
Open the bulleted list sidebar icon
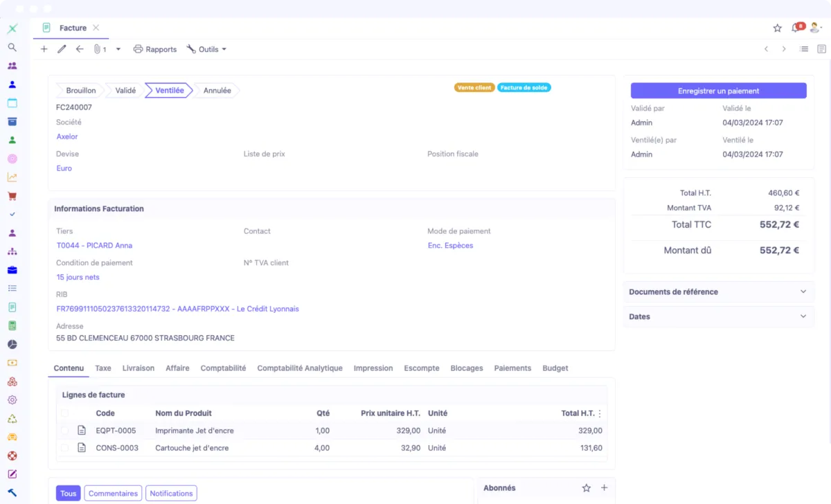pyautogui.click(x=12, y=289)
